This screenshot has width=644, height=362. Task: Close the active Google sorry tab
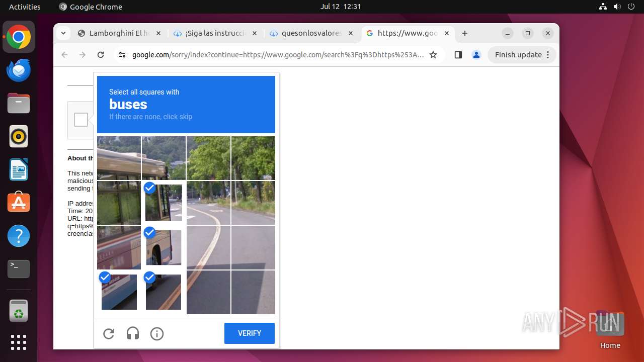[447, 33]
